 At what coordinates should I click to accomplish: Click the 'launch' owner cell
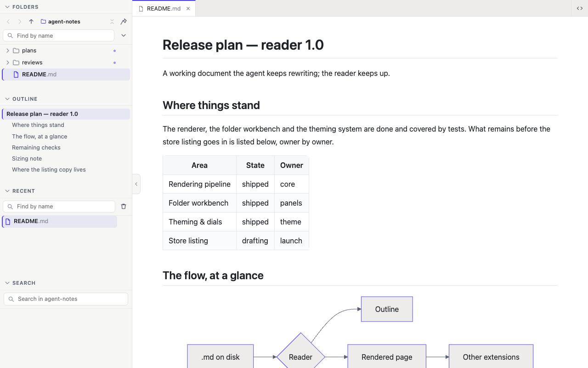(292, 241)
